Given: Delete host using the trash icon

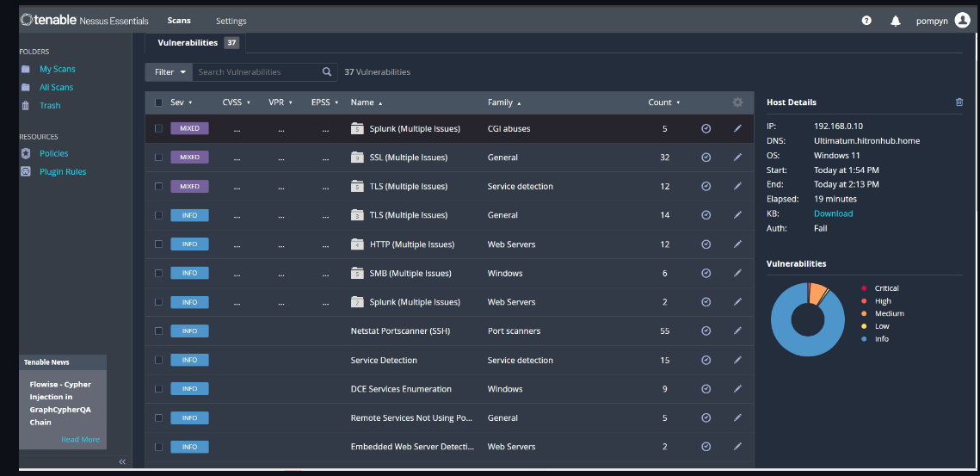Looking at the screenshot, I should pyautogui.click(x=959, y=102).
